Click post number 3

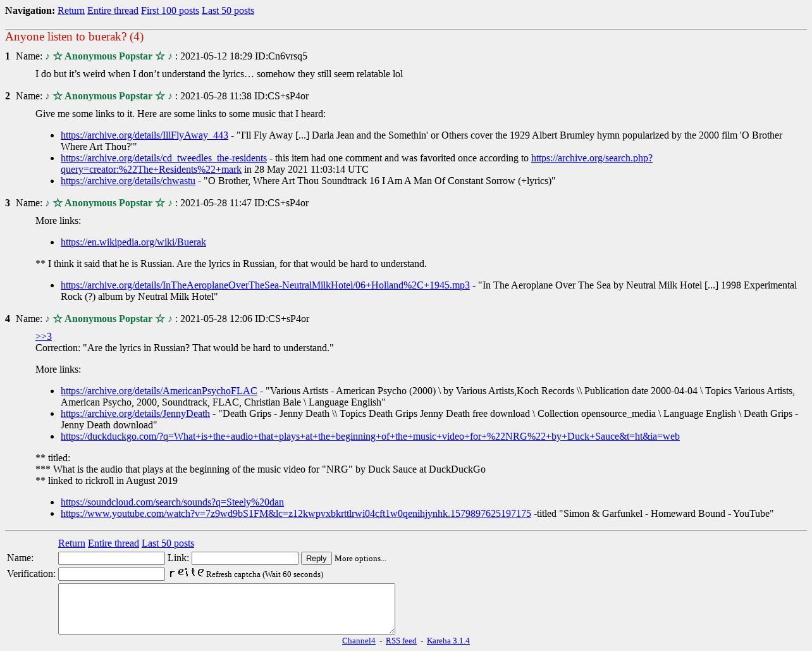click(x=8, y=203)
